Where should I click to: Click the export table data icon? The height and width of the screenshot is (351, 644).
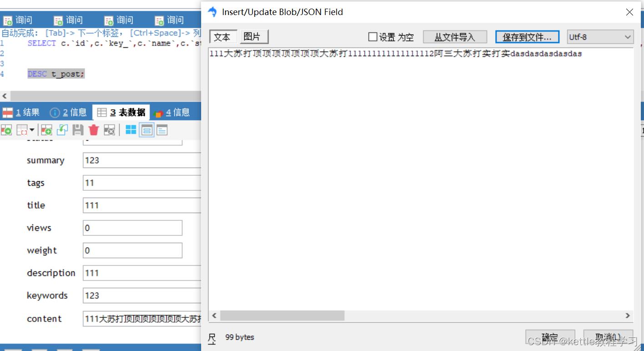pos(6,130)
